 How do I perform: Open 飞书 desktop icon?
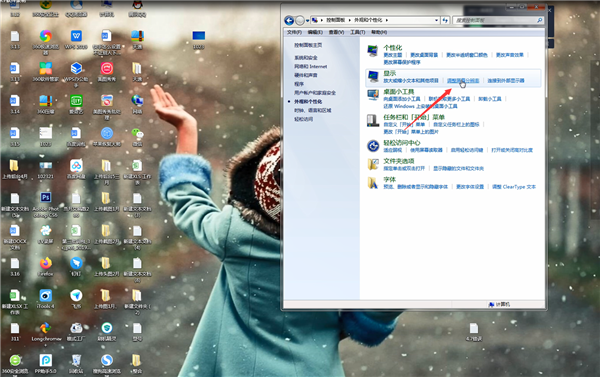coord(76,295)
